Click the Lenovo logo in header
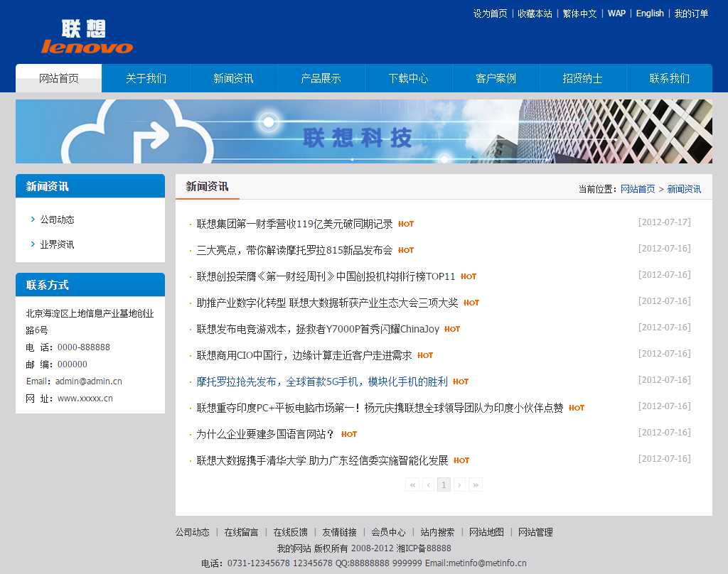The image size is (728, 574). 87,37
